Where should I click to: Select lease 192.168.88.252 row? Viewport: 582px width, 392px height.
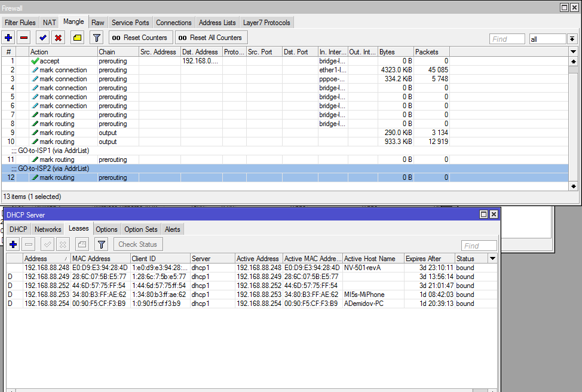pos(252,286)
